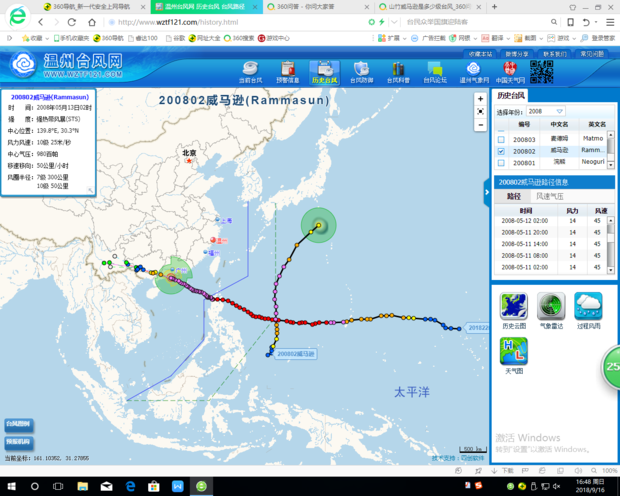Select the 路径 path tab
The height and width of the screenshot is (496, 620).
point(514,197)
